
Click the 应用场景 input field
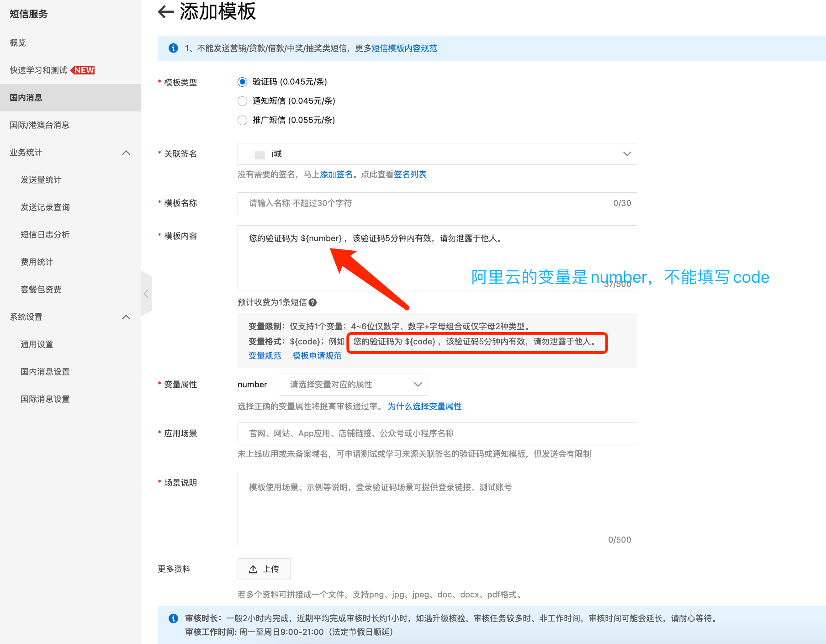(x=437, y=433)
